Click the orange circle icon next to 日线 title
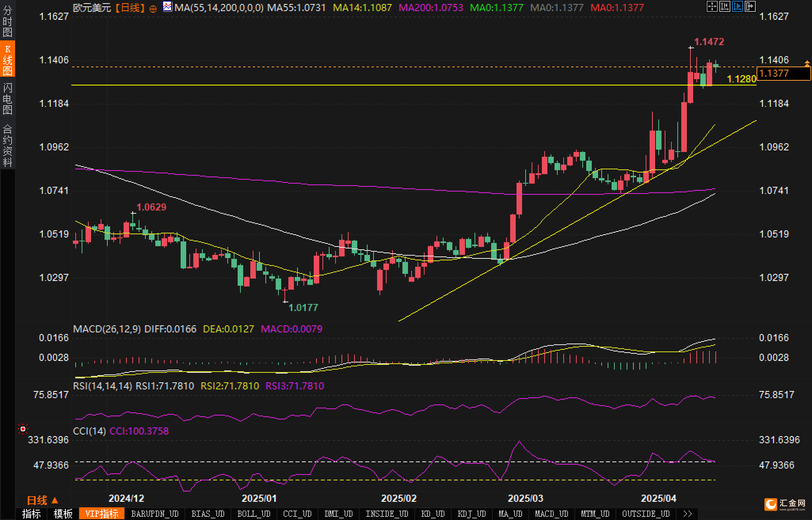The height and width of the screenshot is (520, 812). pyautogui.click(x=153, y=9)
